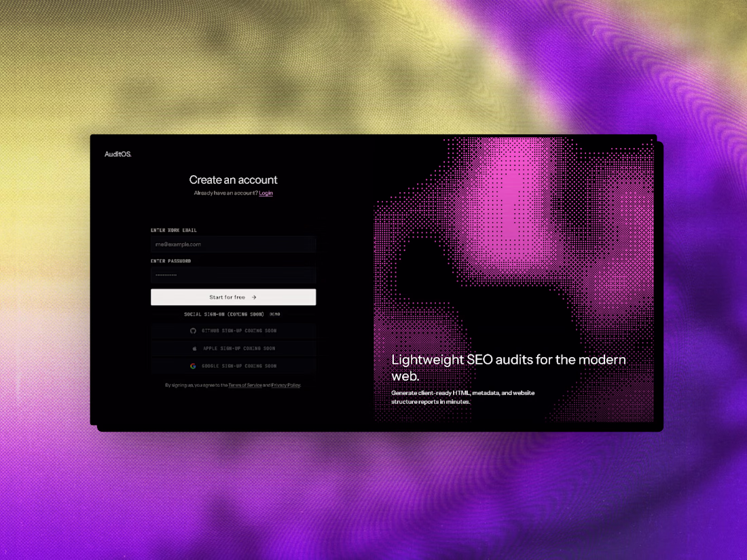Click the Apple sign-up coming soon button
747x560 pixels.
point(234,348)
